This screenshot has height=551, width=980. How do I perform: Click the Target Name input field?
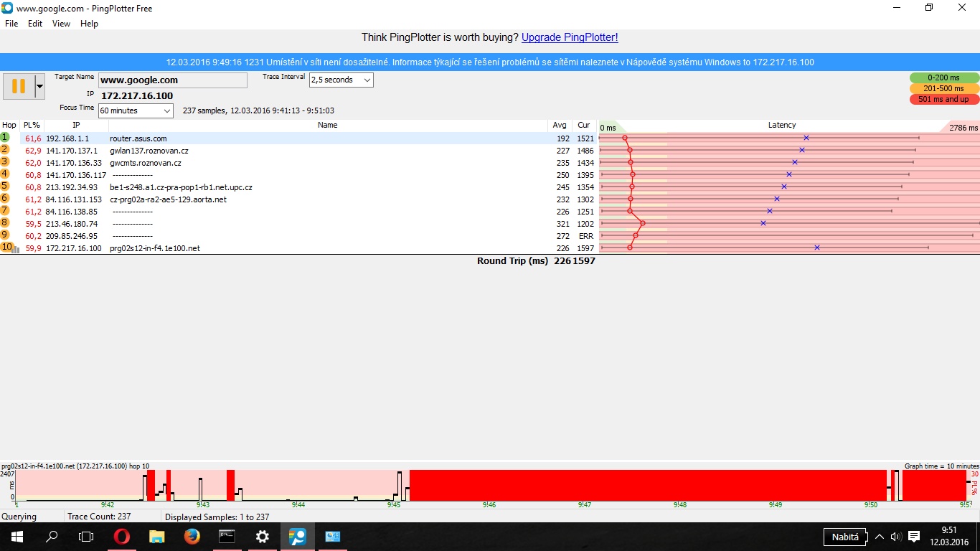tap(172, 80)
